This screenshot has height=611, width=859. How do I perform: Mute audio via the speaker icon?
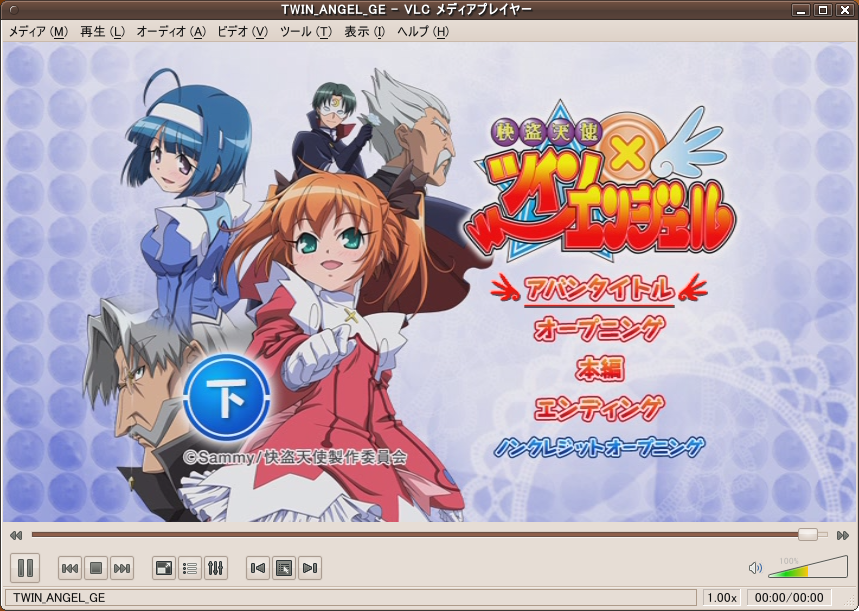click(x=755, y=568)
